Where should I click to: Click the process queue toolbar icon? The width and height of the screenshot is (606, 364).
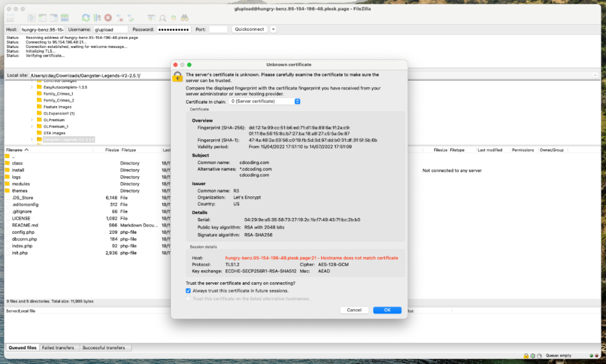[96, 18]
